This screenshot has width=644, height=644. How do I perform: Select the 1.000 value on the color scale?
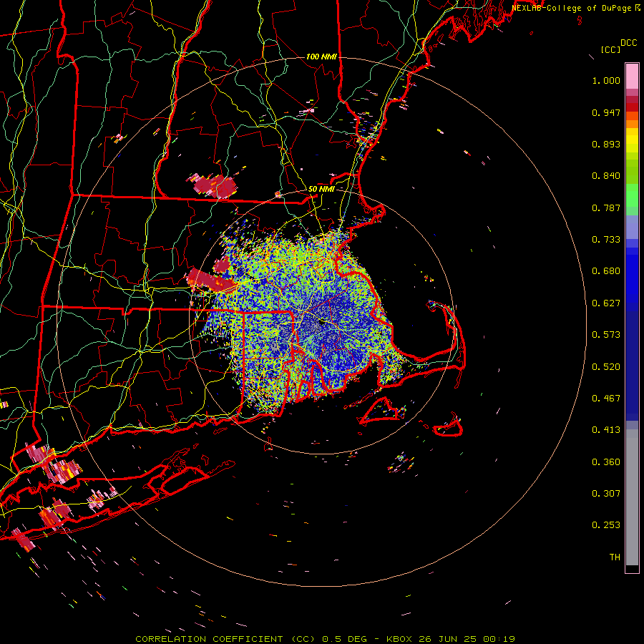point(606,80)
